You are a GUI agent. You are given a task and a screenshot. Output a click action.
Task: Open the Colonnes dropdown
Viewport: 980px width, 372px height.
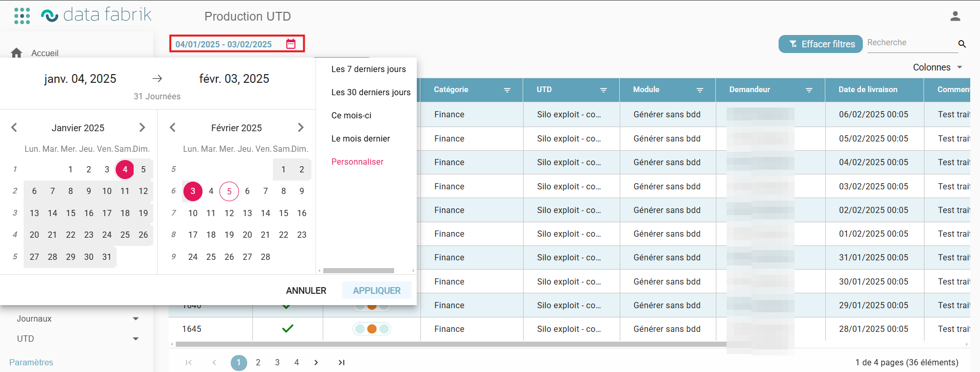(937, 67)
